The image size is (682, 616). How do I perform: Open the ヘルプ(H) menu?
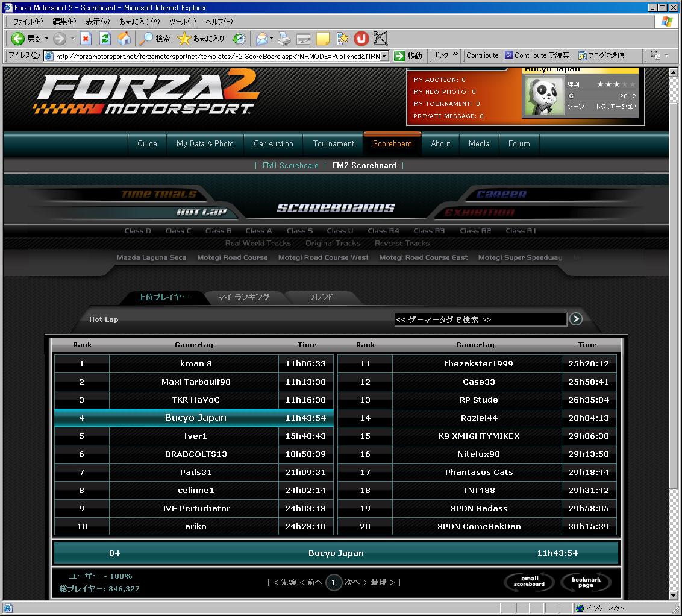[219, 21]
